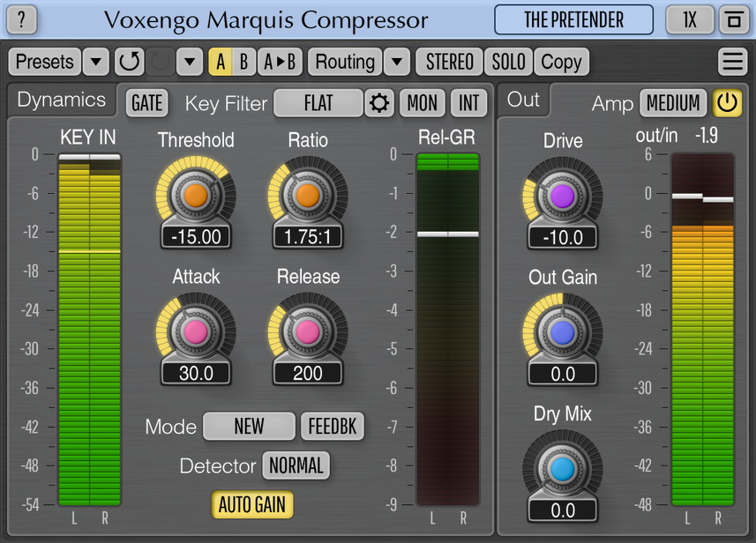Click the Copy button
This screenshot has width=756, height=543.
click(x=561, y=62)
